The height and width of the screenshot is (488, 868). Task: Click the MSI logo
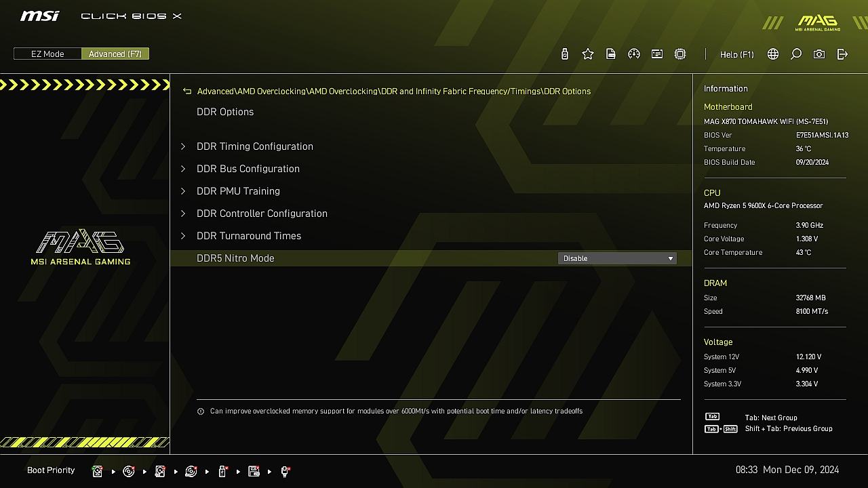click(x=39, y=16)
